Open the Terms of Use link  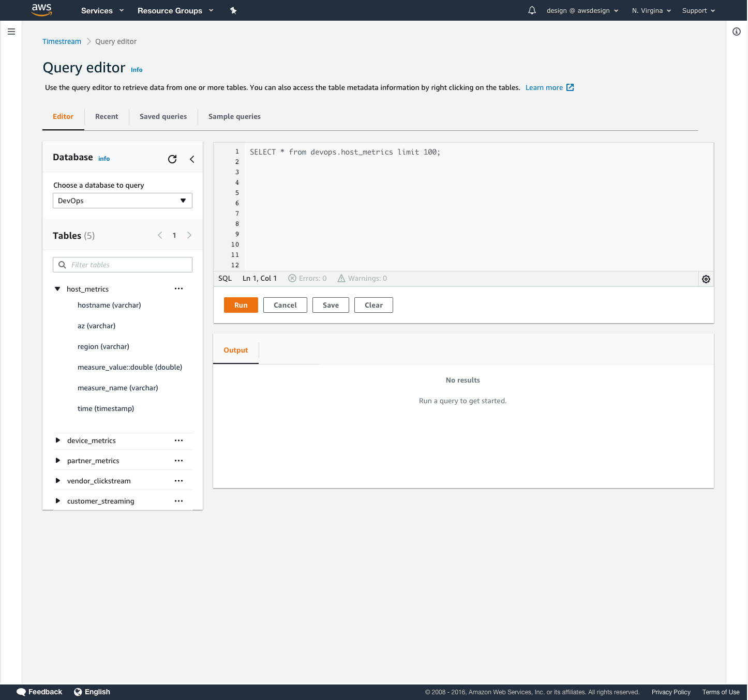[721, 692]
